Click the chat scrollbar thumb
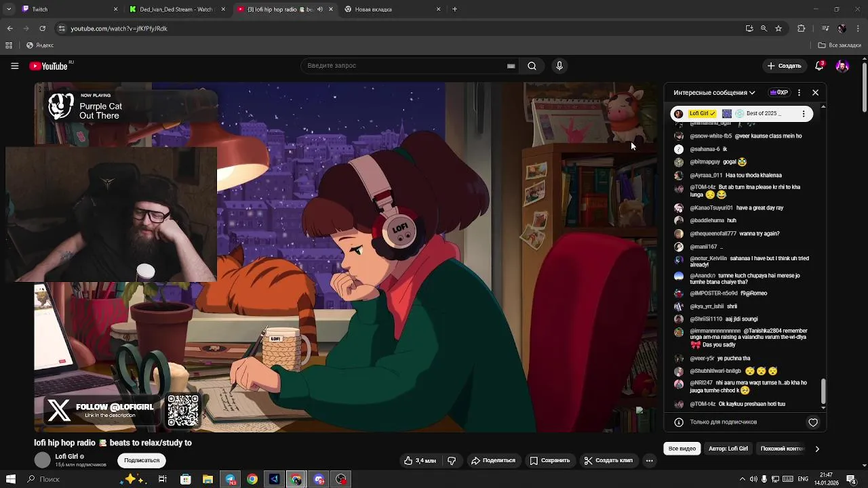 point(823,390)
